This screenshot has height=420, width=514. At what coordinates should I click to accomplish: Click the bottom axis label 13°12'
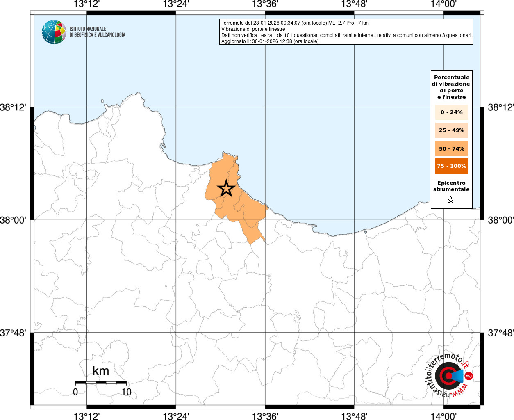[87, 416]
